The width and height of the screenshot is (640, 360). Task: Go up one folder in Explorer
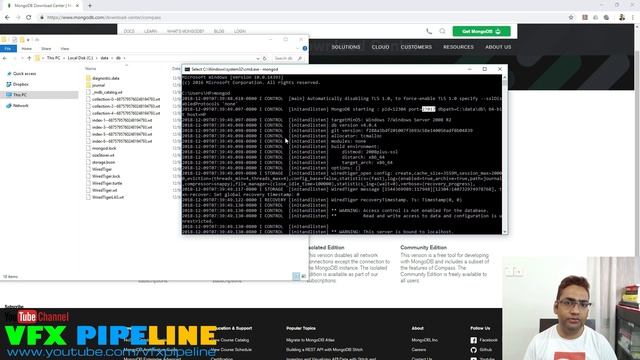tap(29, 58)
